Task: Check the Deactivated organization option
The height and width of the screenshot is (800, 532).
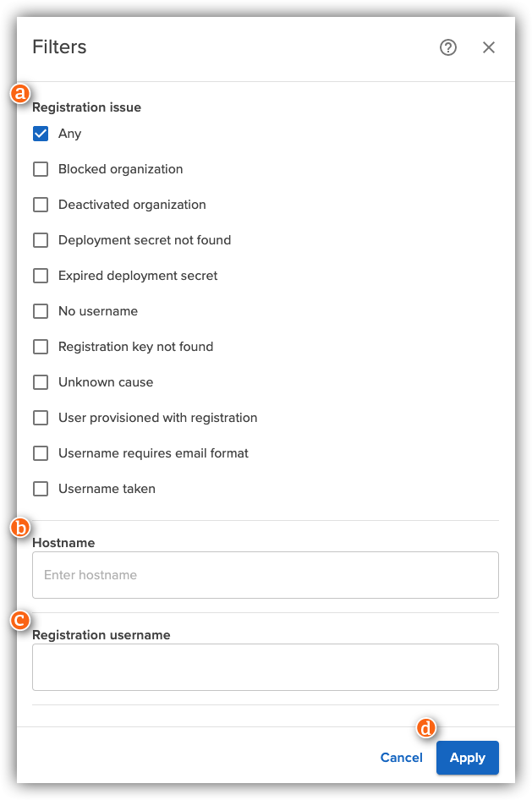Action: coord(40,204)
